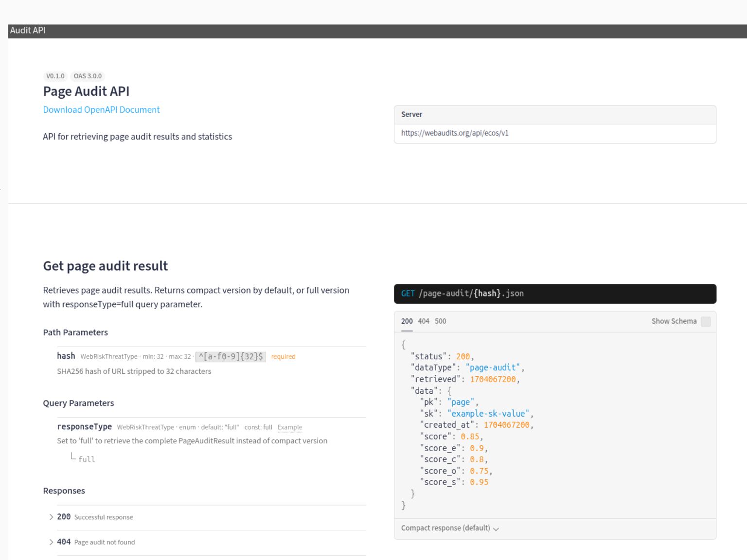This screenshot has width=747, height=560.
Task: Click the hash path parameter name
Action: point(66,355)
